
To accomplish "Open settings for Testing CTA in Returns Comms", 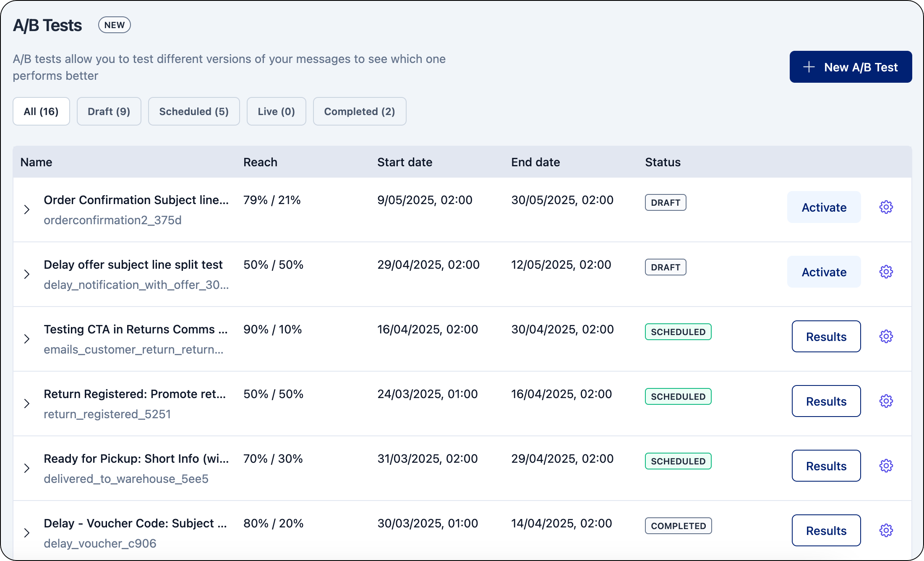I will point(886,336).
